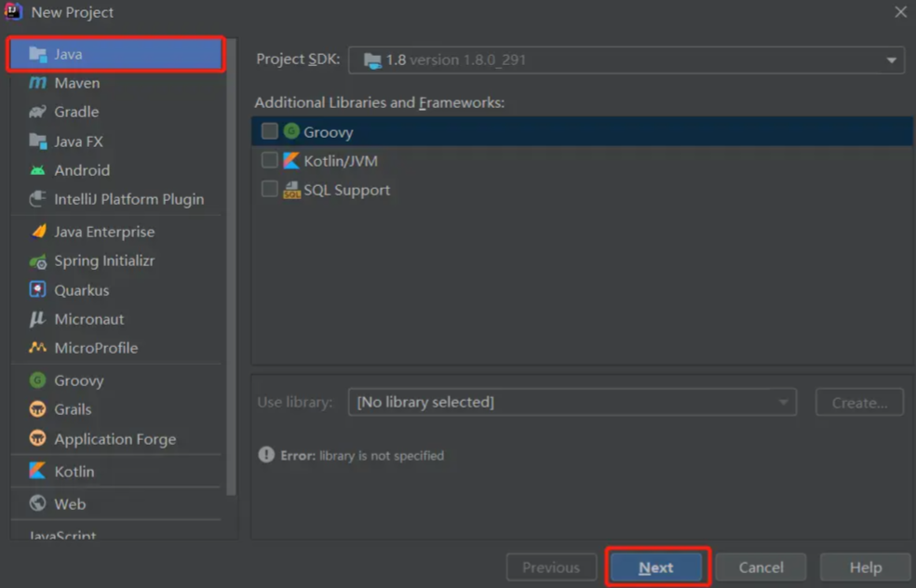Click the Java Enterprise flame icon
916x588 pixels.
click(38, 232)
